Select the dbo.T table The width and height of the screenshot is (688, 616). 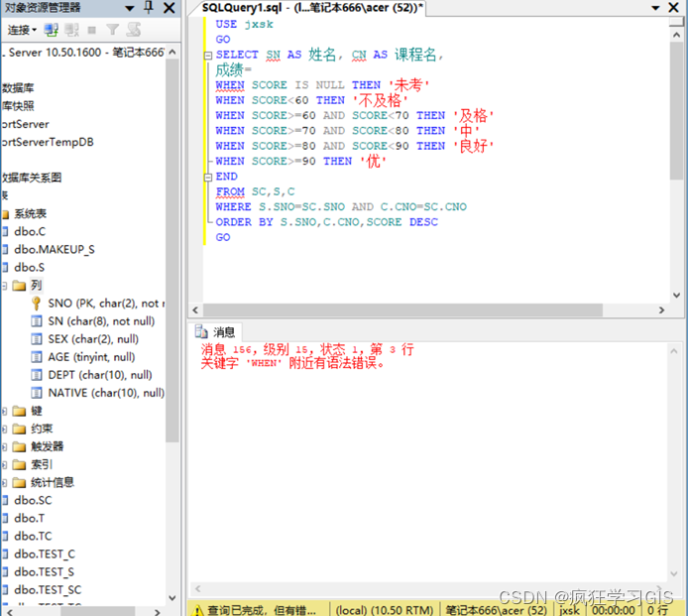coord(29,519)
